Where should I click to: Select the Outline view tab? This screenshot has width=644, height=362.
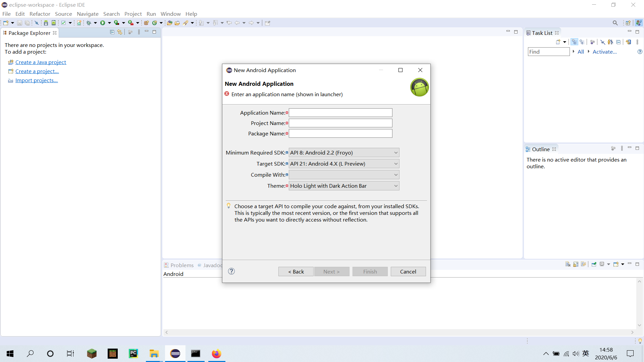540,149
